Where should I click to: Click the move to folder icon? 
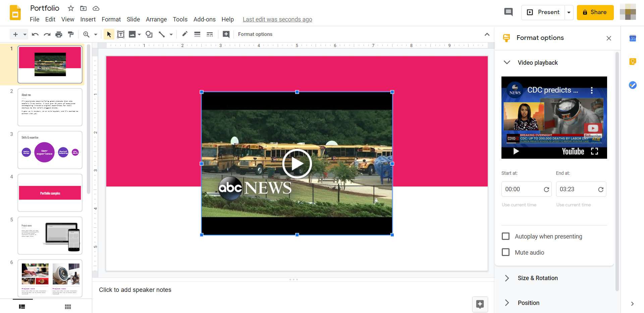click(x=84, y=8)
